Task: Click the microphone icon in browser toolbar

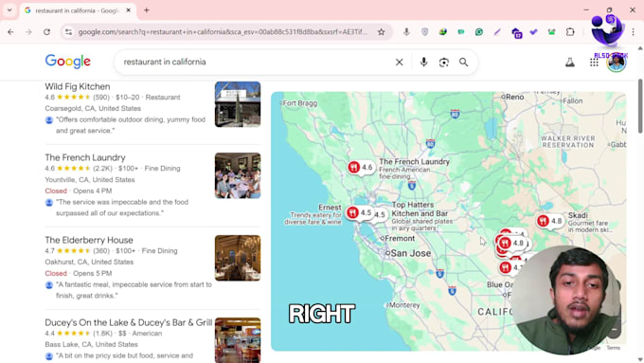Action: (406, 32)
